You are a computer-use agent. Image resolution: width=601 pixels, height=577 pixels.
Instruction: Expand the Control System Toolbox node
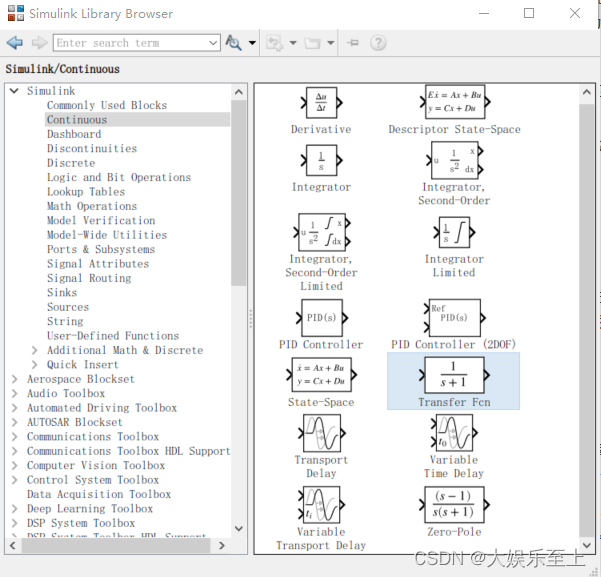(x=15, y=480)
